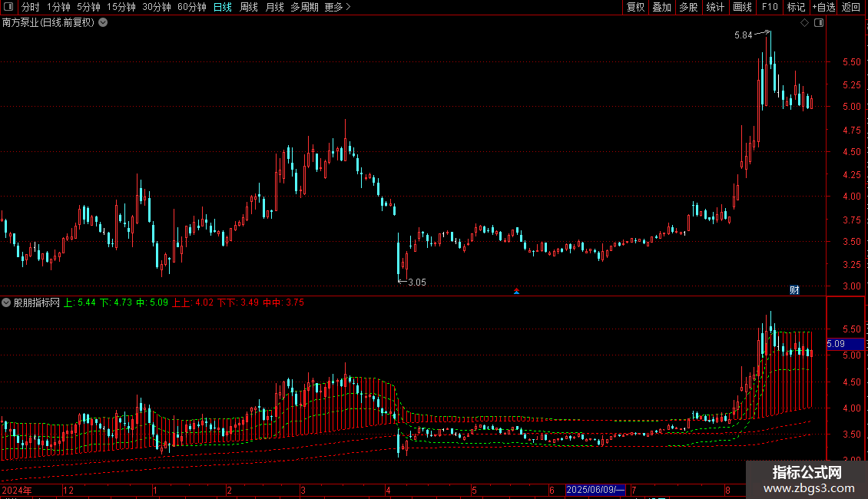Click the 返回 back button

pos(851,7)
